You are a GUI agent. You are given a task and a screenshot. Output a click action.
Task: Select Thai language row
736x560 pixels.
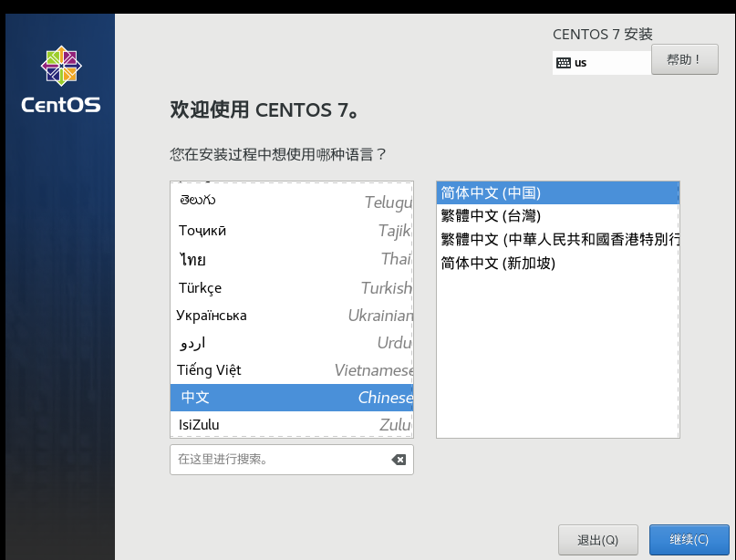tap(292, 259)
